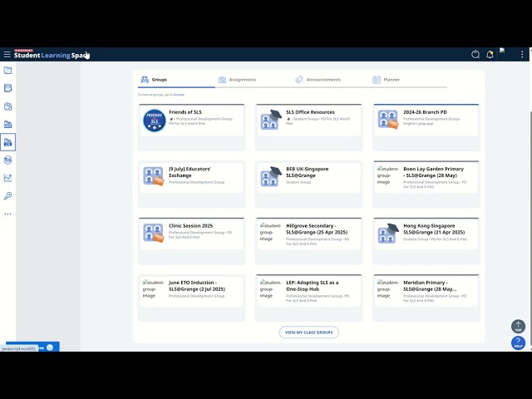Click the SLS Office Resources group icon
The image size is (532, 399).
click(x=271, y=120)
